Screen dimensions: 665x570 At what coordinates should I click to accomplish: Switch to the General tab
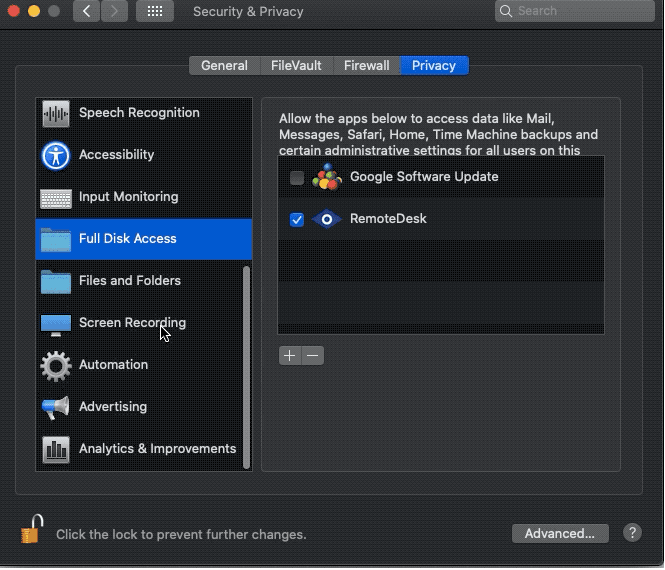click(x=224, y=66)
